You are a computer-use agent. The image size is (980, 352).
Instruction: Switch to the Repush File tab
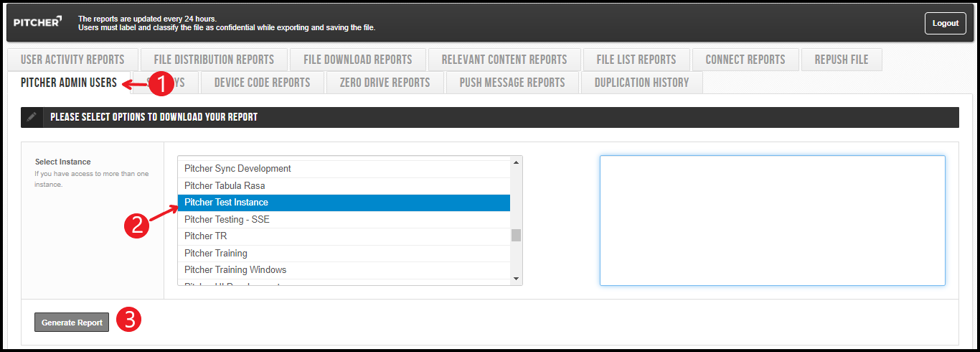click(x=841, y=60)
